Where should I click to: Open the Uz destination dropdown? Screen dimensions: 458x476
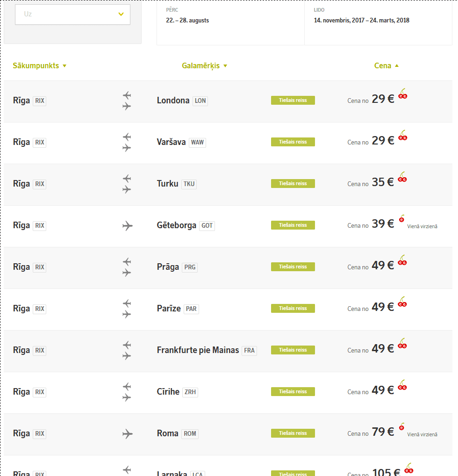pos(72,14)
